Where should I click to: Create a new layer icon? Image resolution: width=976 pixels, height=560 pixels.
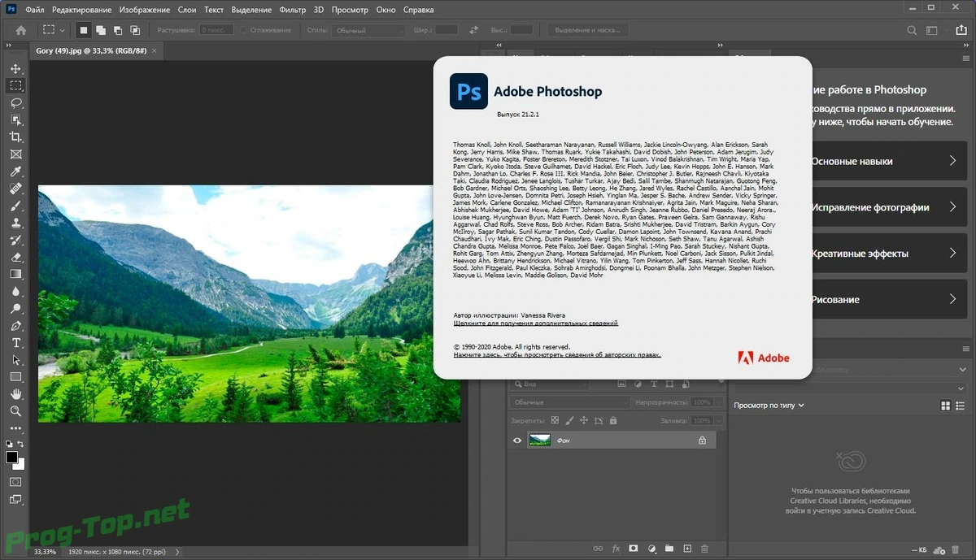(687, 549)
